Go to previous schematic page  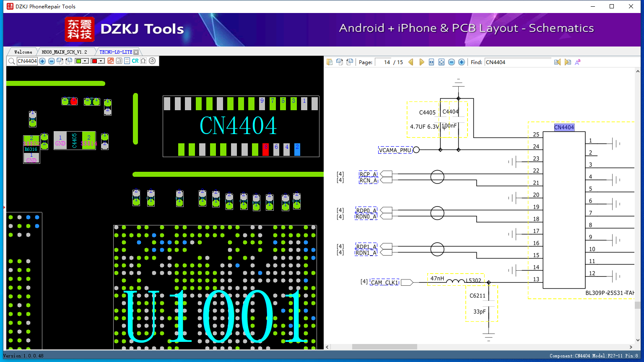411,62
